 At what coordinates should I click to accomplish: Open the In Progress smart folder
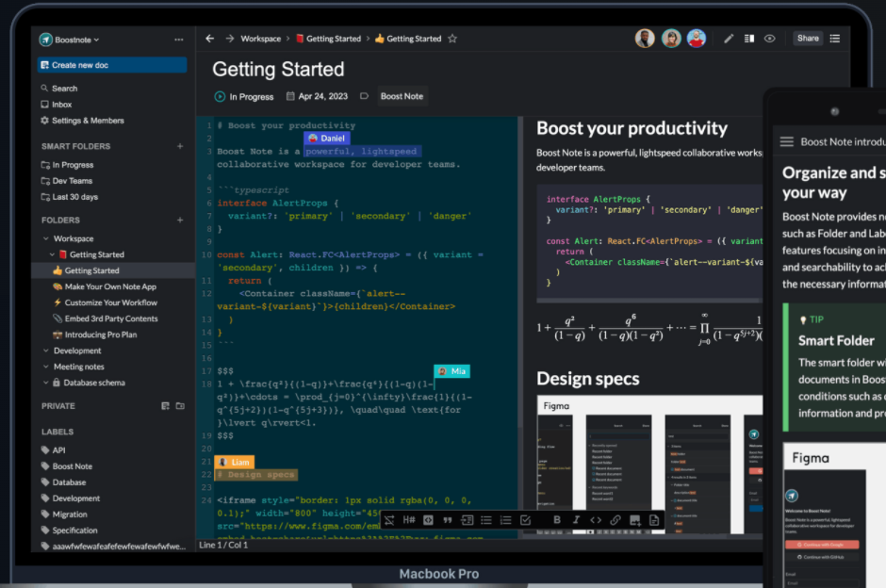67,165
